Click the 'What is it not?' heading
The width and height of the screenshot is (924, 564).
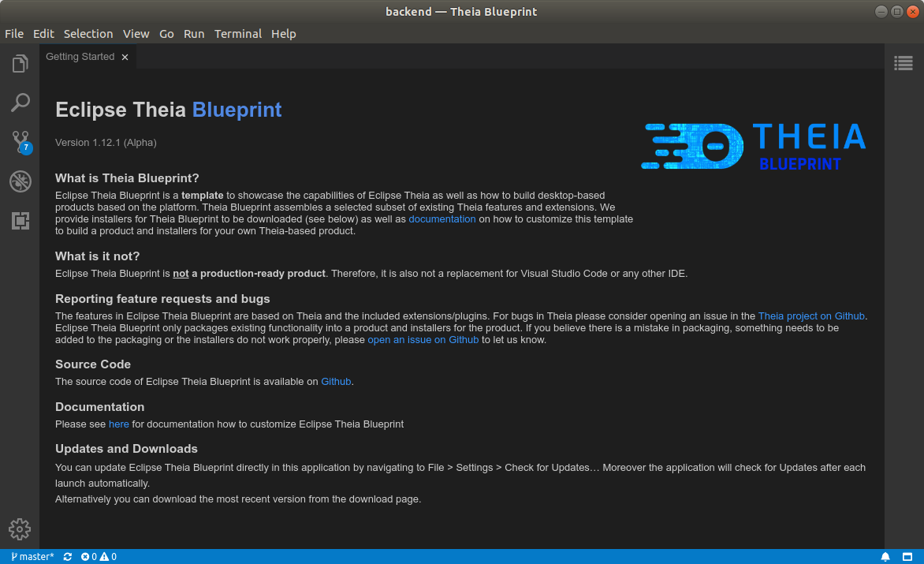coord(97,256)
